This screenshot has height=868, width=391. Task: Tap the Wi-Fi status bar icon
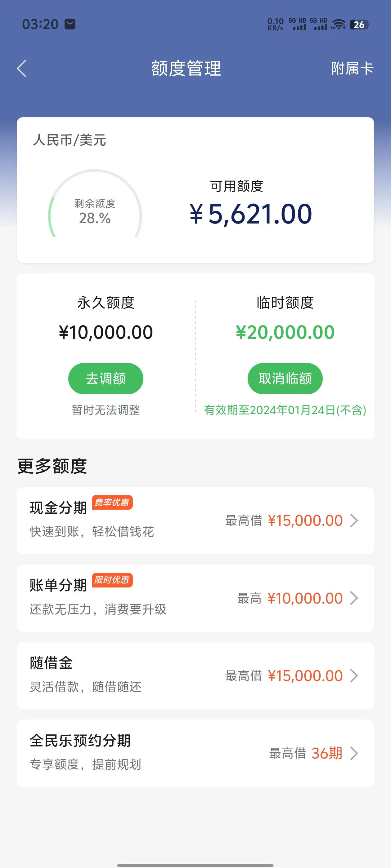click(338, 24)
